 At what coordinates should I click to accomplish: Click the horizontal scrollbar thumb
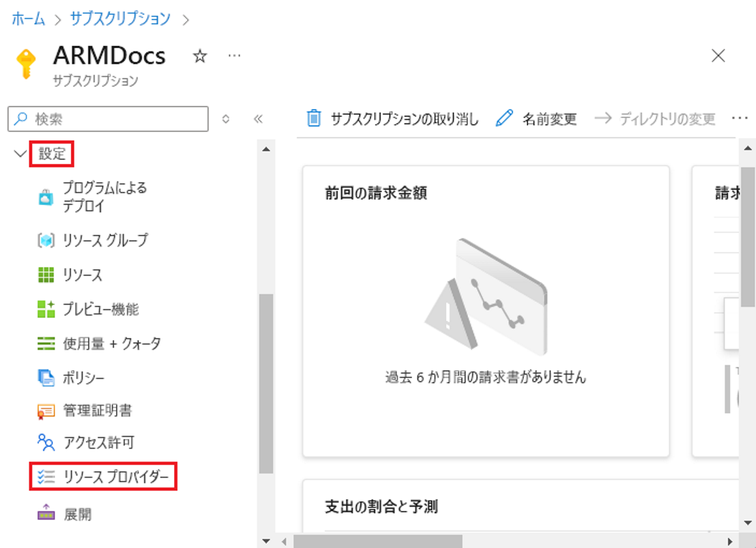378,542
